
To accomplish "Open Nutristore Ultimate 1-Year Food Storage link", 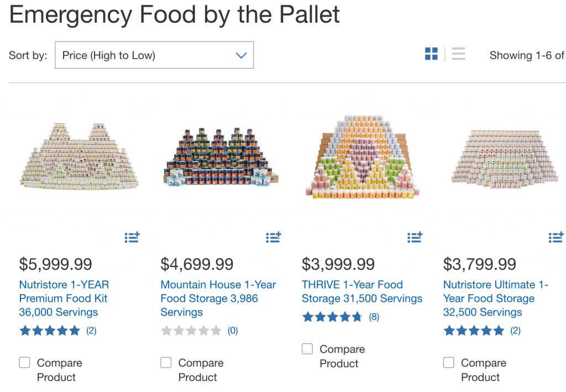I will [x=495, y=299].
